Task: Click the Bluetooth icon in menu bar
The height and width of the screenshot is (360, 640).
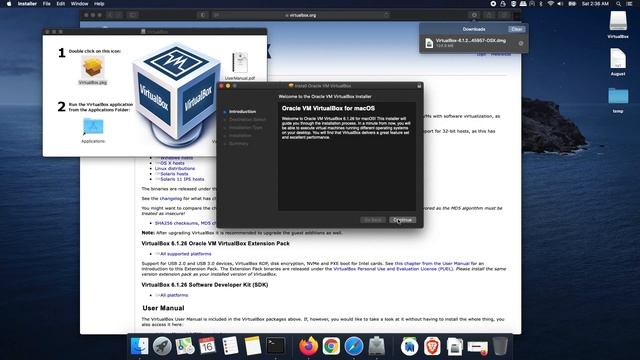Action: tap(541, 4)
